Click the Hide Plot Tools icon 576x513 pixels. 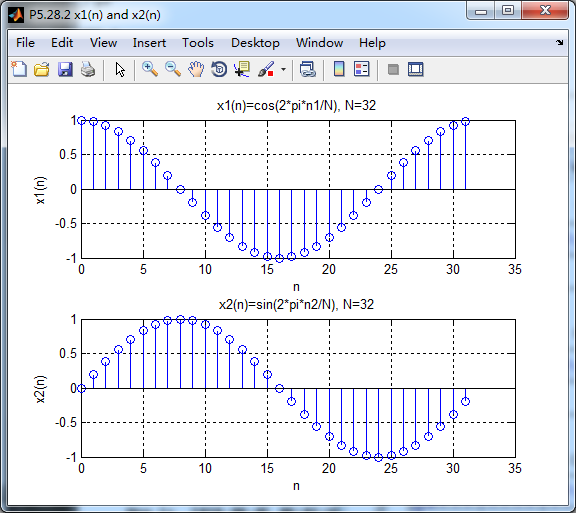[x=393, y=69]
